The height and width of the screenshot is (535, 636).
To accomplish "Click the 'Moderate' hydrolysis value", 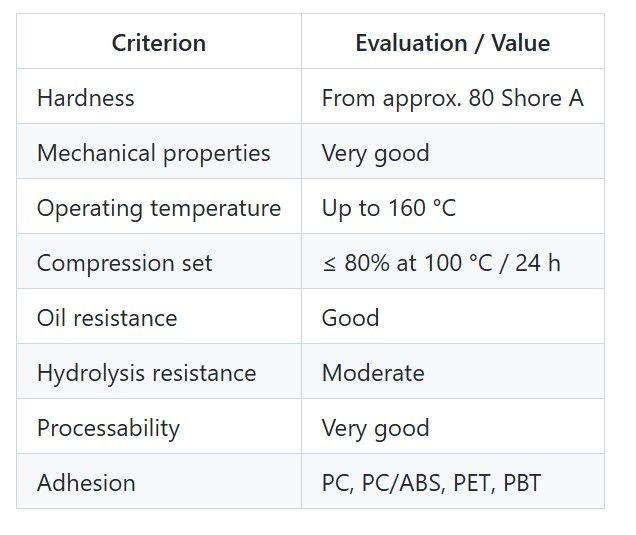I will coord(373,373).
